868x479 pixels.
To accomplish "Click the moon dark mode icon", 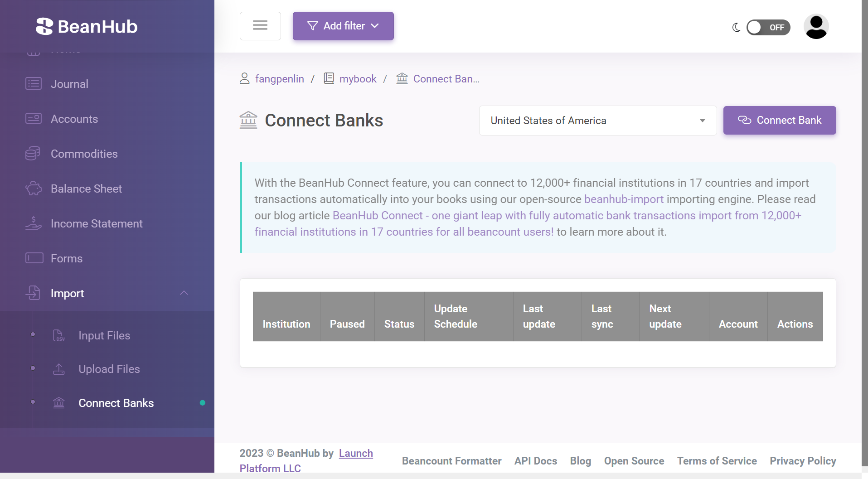I will click(736, 27).
